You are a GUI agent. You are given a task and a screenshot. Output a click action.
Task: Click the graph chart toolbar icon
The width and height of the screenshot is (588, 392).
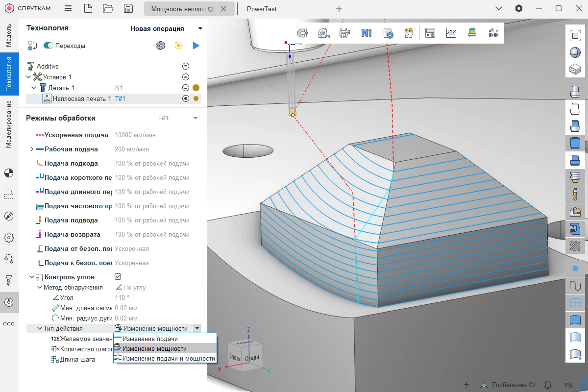point(451,33)
